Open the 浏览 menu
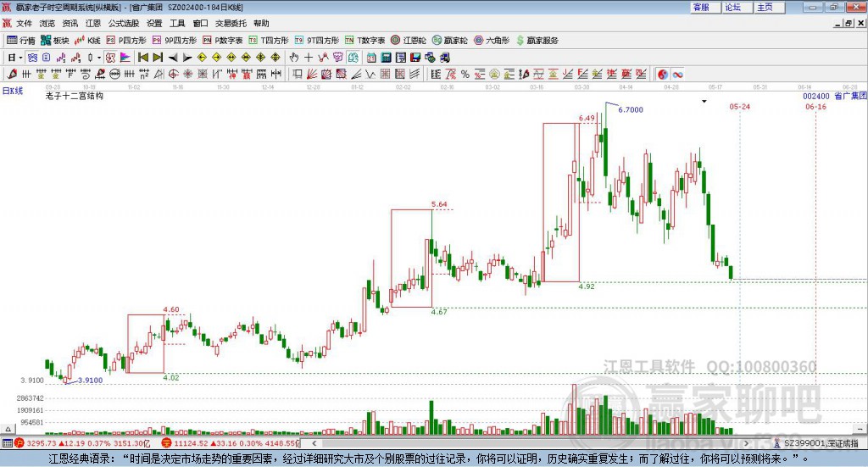868x467 pixels. pos(47,23)
